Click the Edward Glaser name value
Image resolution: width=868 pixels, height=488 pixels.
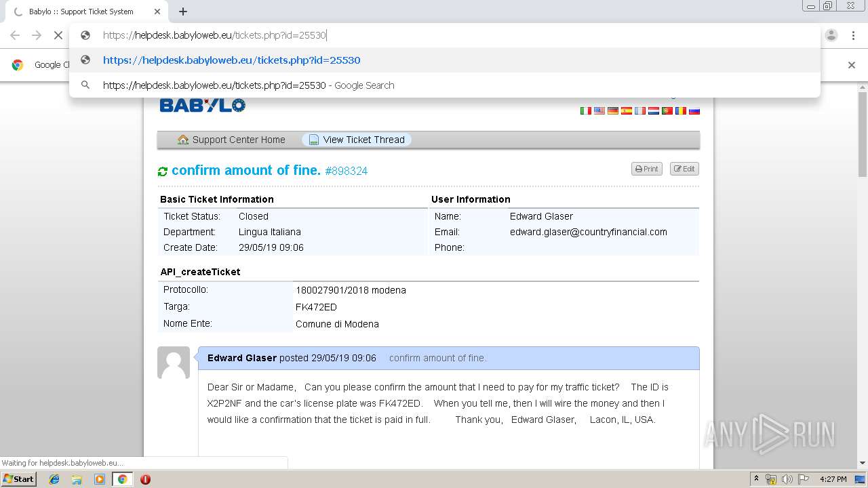pos(541,216)
